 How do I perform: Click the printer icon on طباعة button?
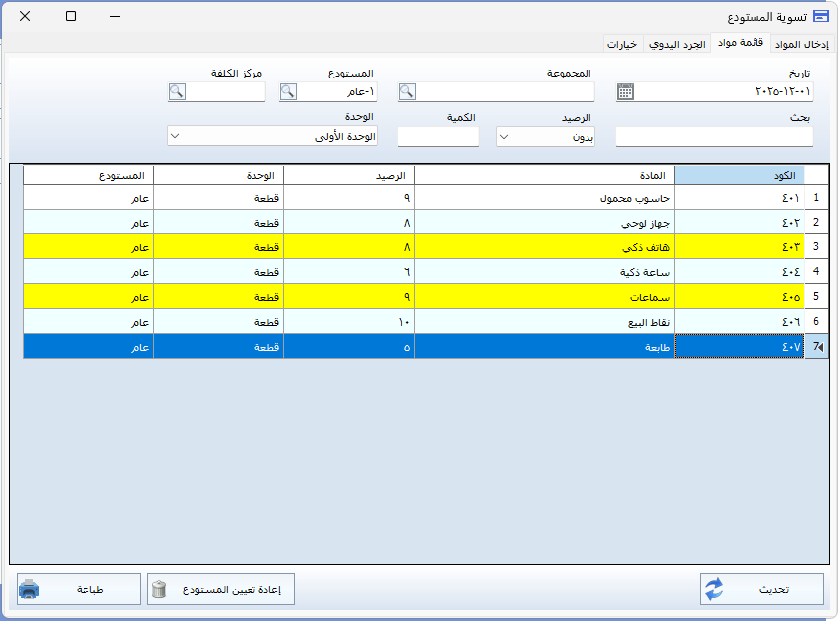pos(30,589)
